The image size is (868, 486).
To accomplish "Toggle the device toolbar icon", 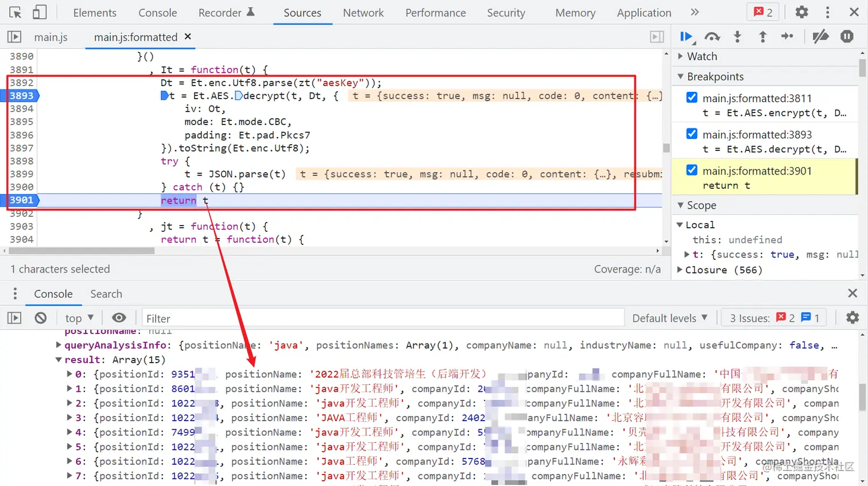I will (x=40, y=12).
